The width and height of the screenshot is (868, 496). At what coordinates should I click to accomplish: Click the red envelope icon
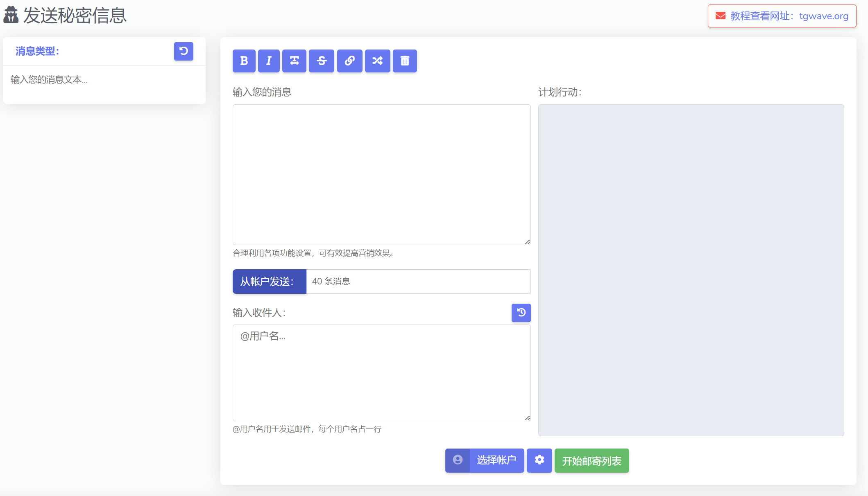(721, 16)
